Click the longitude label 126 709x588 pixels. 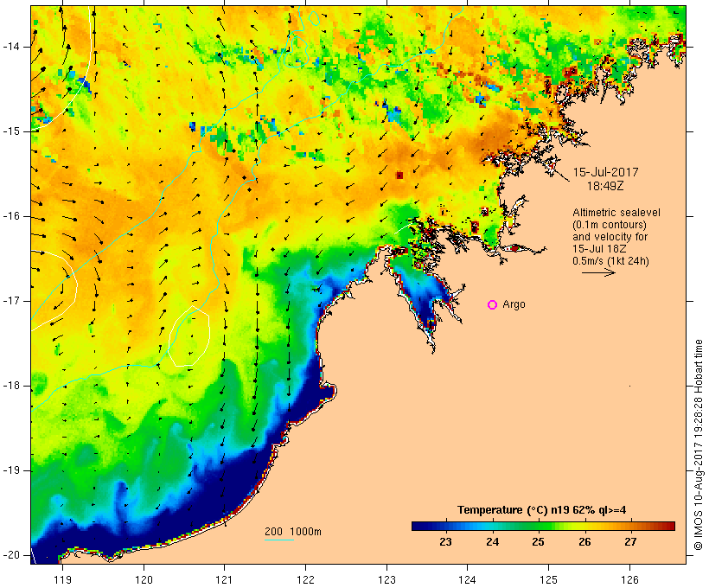tap(629, 580)
